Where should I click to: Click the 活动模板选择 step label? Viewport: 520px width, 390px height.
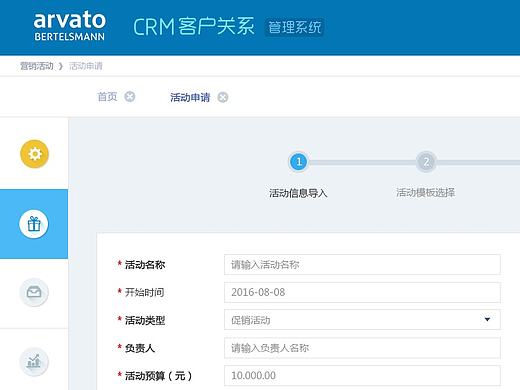point(425,192)
